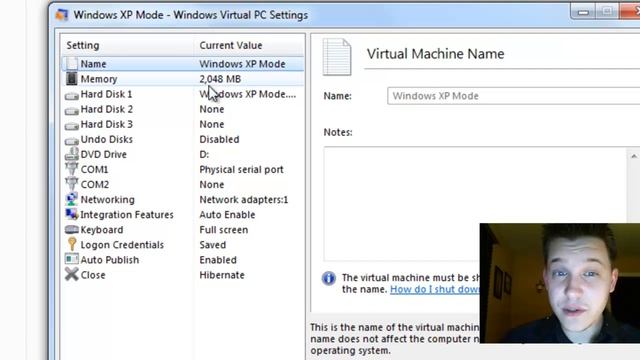The width and height of the screenshot is (640, 360).
Task: Click the 'Enabled' auto publish value
Action: [x=218, y=260]
